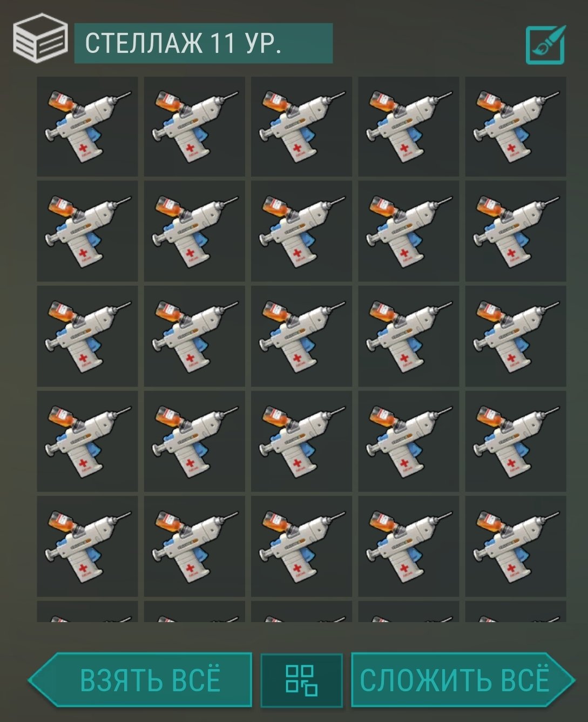Open the paintbrush customize icon
Screen dimensions: 588x722
[546, 45]
